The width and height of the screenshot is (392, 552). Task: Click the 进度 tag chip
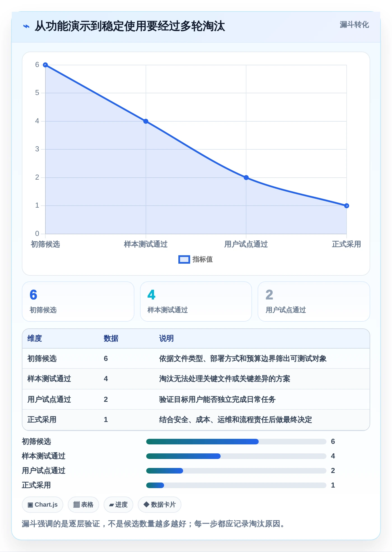coord(118,505)
